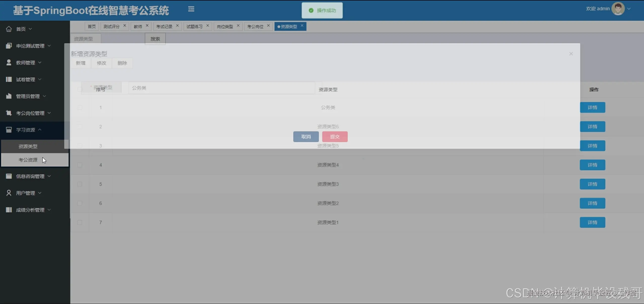Screen dimensions: 644x304
Task: Check the row 6 checkbox
Action: coord(80,203)
